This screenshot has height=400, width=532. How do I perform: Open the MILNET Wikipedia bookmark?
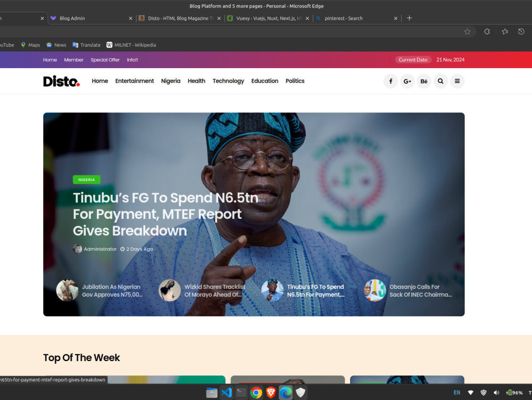tap(131, 45)
